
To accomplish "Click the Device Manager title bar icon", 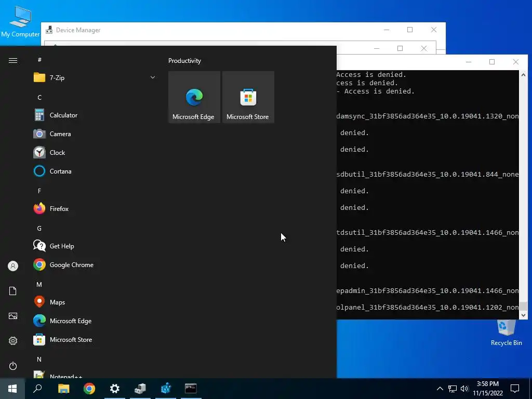I will 49,30.
